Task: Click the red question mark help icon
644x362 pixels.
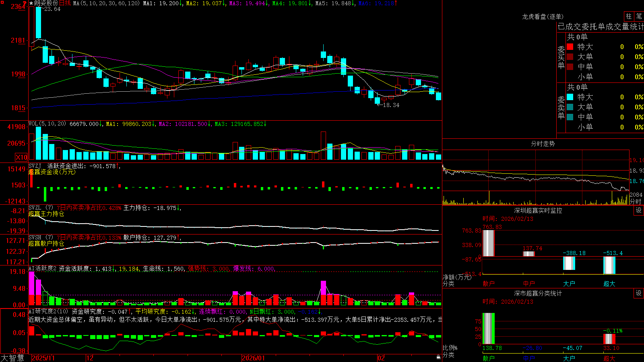Action: click(x=25, y=4)
